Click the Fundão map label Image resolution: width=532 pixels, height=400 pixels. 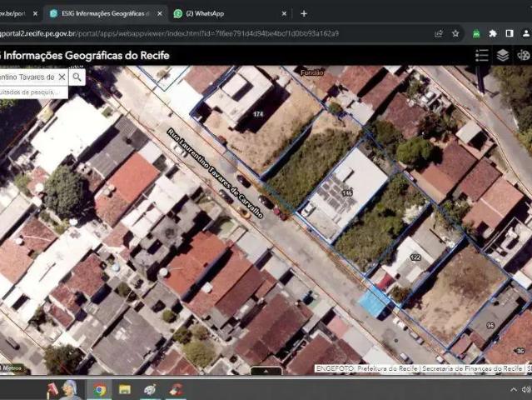tap(312, 72)
